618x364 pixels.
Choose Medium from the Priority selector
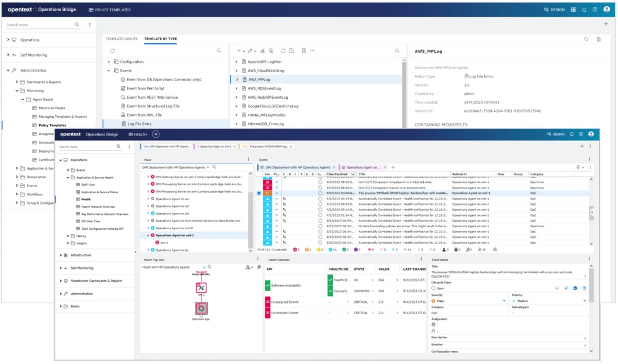click(x=584, y=301)
